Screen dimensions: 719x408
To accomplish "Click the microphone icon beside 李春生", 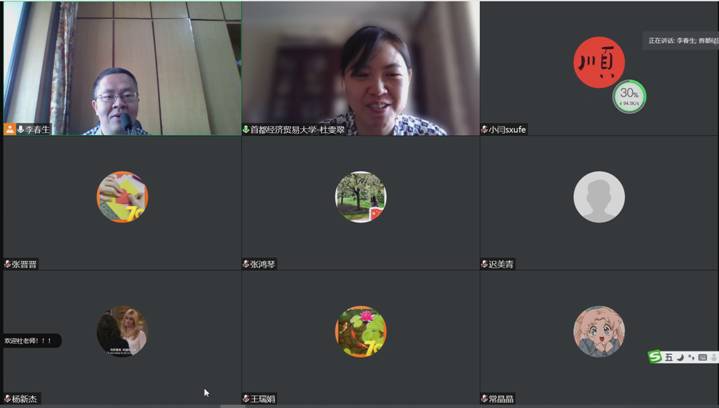I will tap(20, 130).
